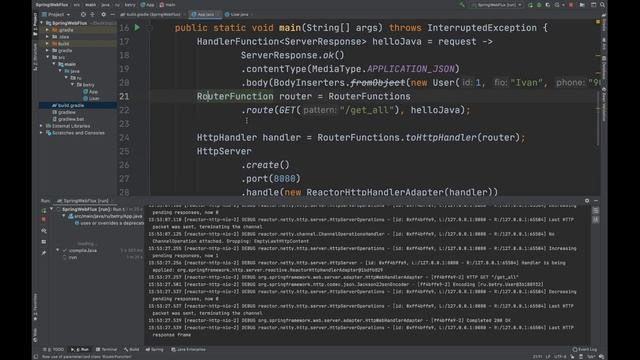Open the SpringWebFlux run configuration dropdown
The image size is (640, 360).
pyautogui.click(x=496, y=5)
